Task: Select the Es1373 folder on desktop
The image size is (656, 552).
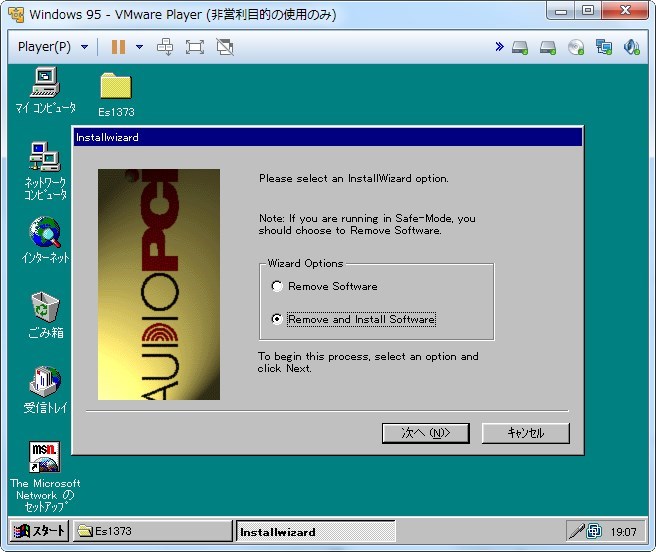Action: 116,95
